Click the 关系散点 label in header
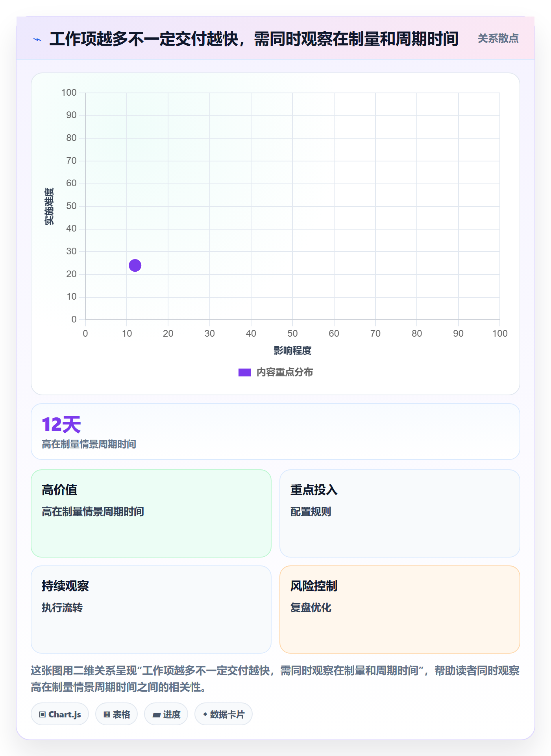The width and height of the screenshot is (551, 756). click(498, 39)
